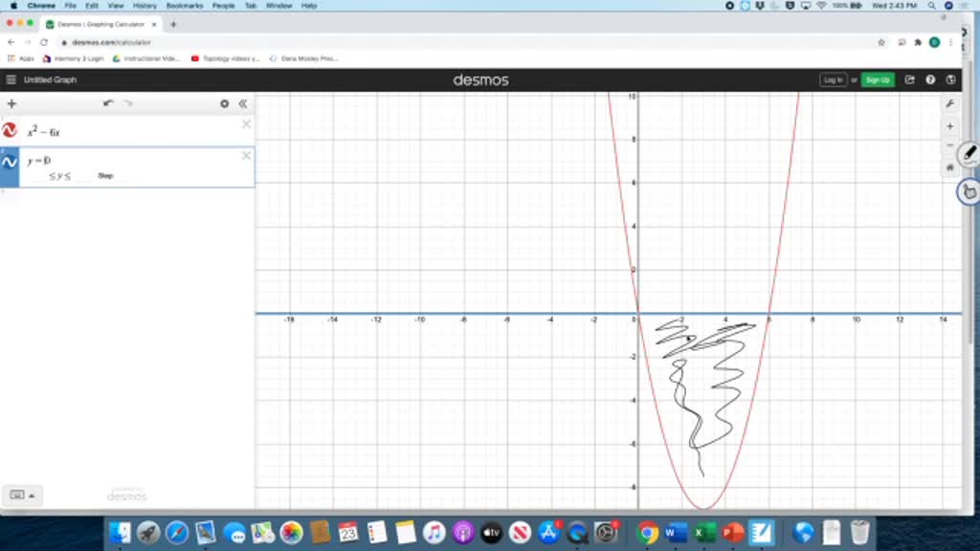Click the Log In button
Screen dimensions: 980x551
833,80
